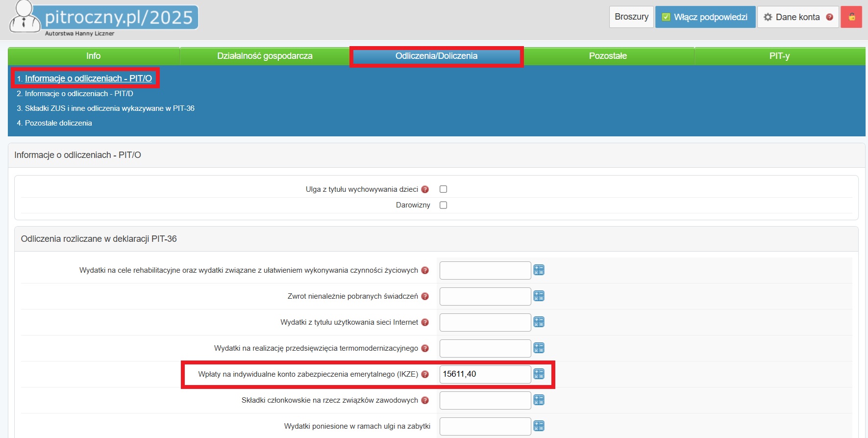Click the IKZE amount input field
Viewport: 868px width, 438px height.
[485, 374]
